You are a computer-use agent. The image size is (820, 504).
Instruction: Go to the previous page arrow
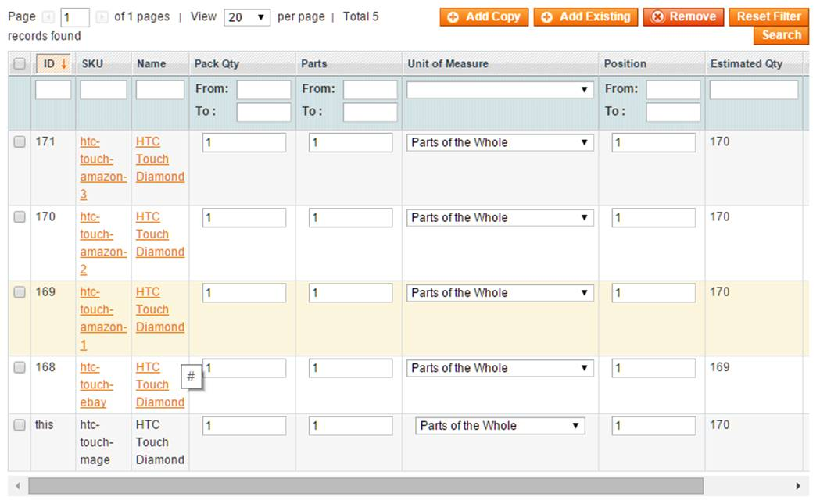click(48, 17)
